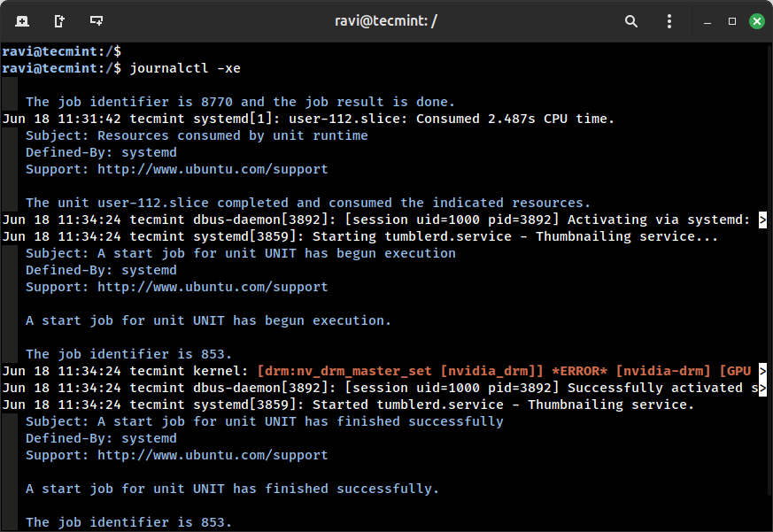
Task: Click the add terminal down icon
Action: click(97, 20)
